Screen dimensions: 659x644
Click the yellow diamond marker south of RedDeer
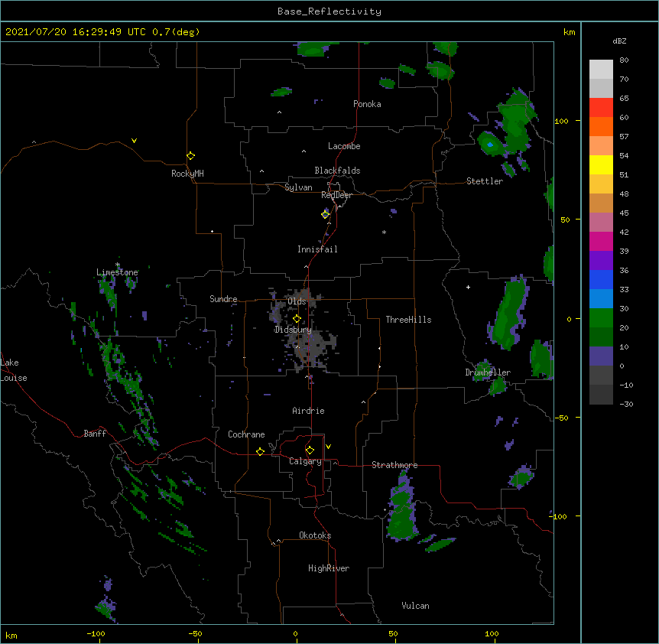pyautogui.click(x=326, y=214)
